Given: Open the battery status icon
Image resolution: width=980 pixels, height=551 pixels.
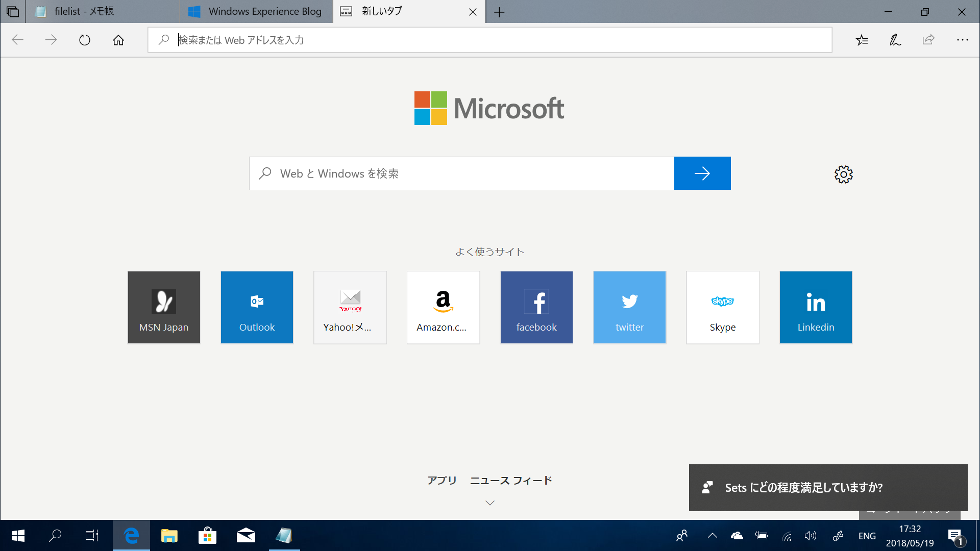Looking at the screenshot, I should tap(762, 536).
